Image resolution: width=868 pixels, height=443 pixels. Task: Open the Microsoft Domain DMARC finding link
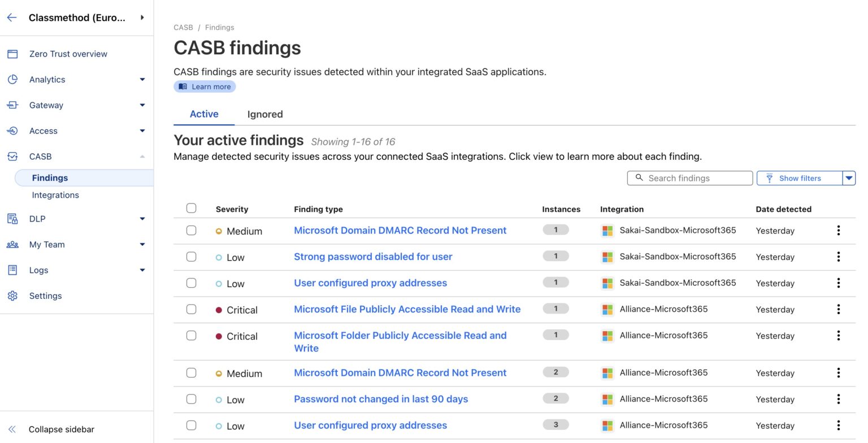[x=400, y=230]
